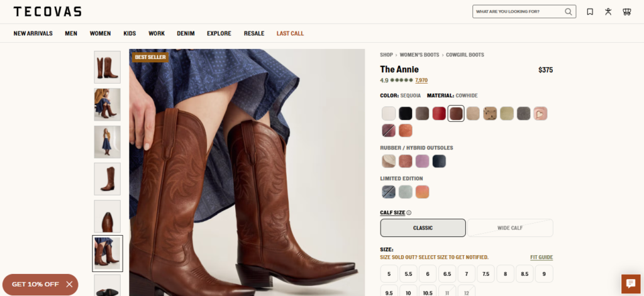The height and width of the screenshot is (296, 644).
Task: Select the crossed-out mauve swatch
Action: click(389, 131)
